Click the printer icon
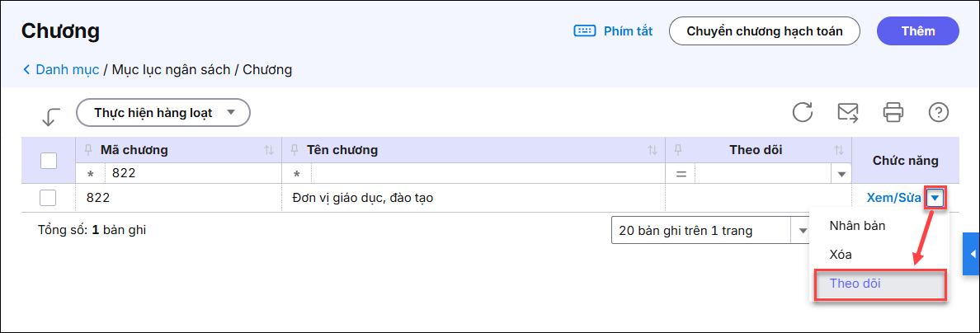Viewport: 980px width, 333px height. pyautogui.click(x=893, y=112)
